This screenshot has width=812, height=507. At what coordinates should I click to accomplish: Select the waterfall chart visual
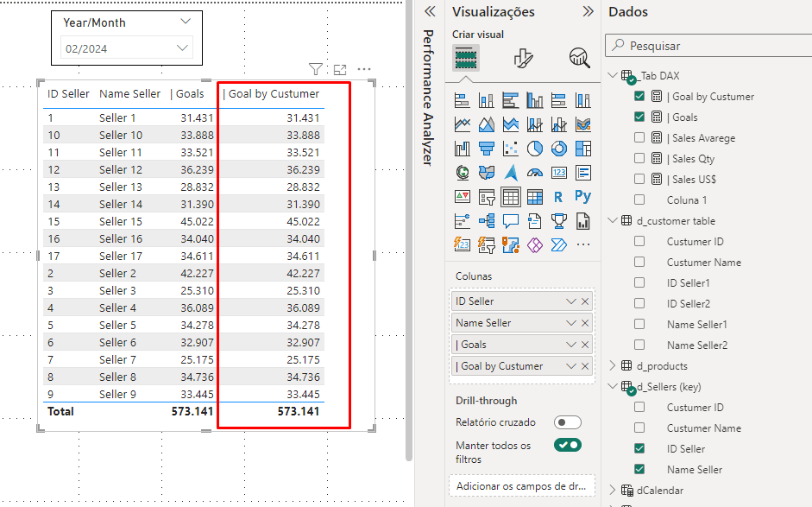(462, 149)
